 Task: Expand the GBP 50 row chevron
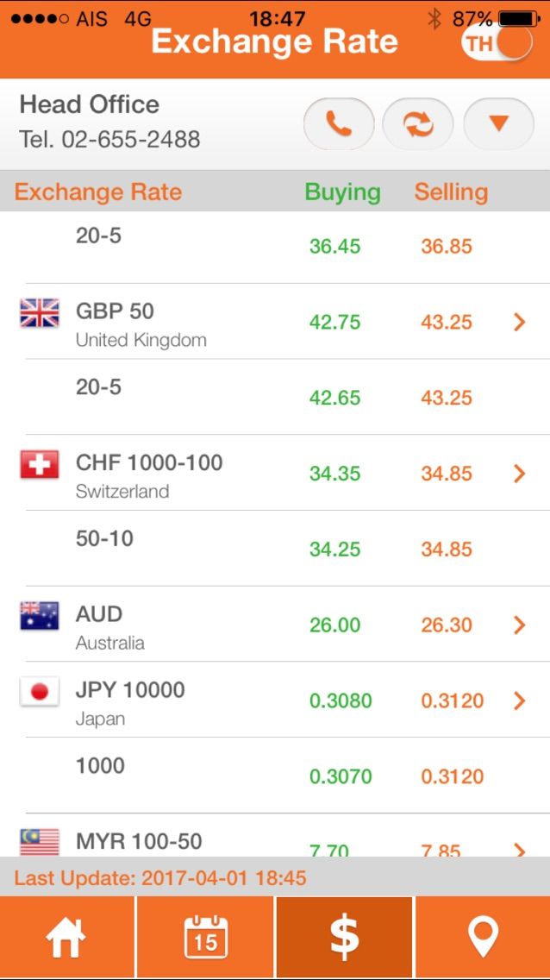click(519, 322)
